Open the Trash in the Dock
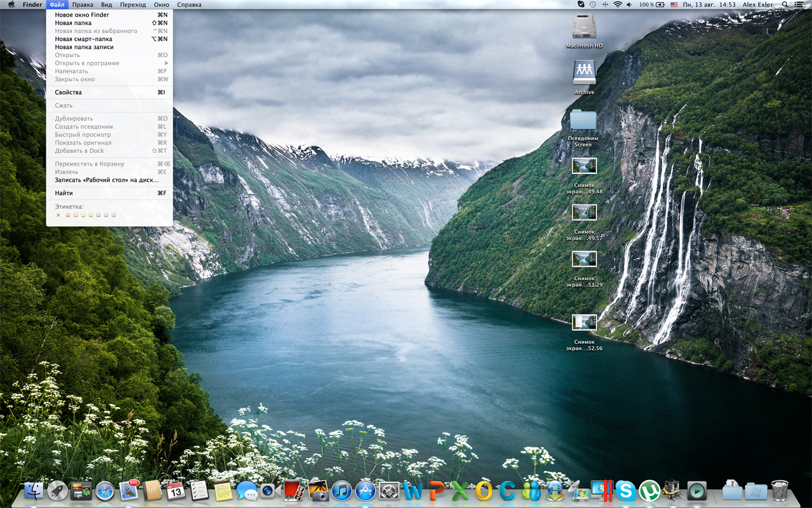Viewport: 812px width, 508px height. [780, 491]
